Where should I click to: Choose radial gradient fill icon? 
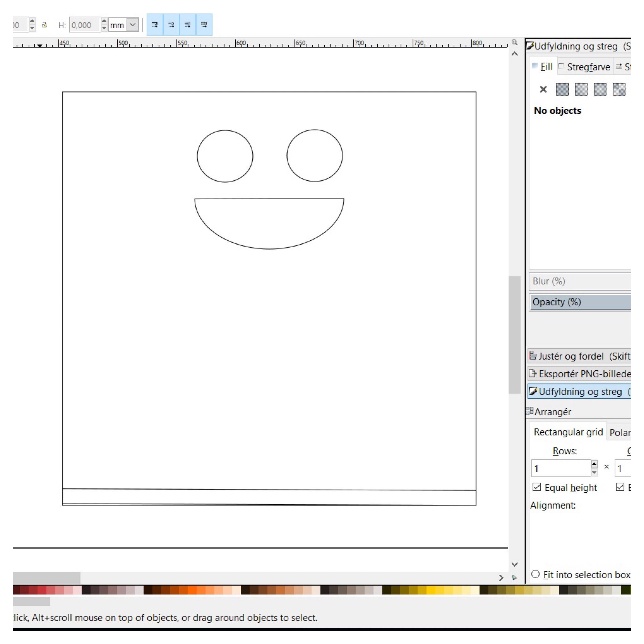600,89
